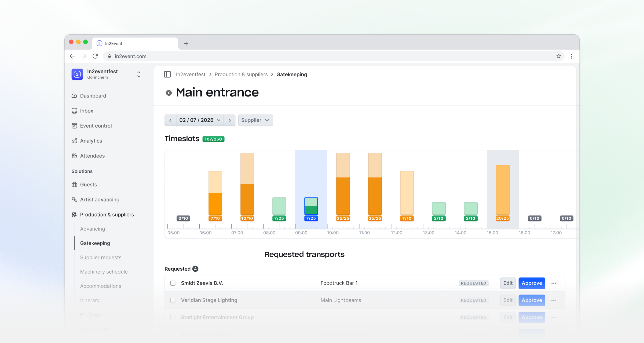Bookmark this page with the star
The image size is (644, 343).
click(x=559, y=56)
